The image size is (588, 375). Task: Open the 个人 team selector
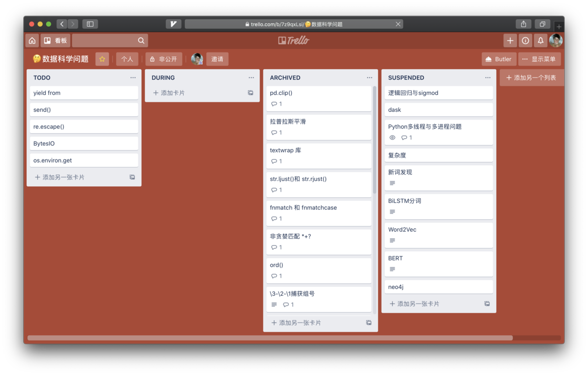tap(127, 59)
